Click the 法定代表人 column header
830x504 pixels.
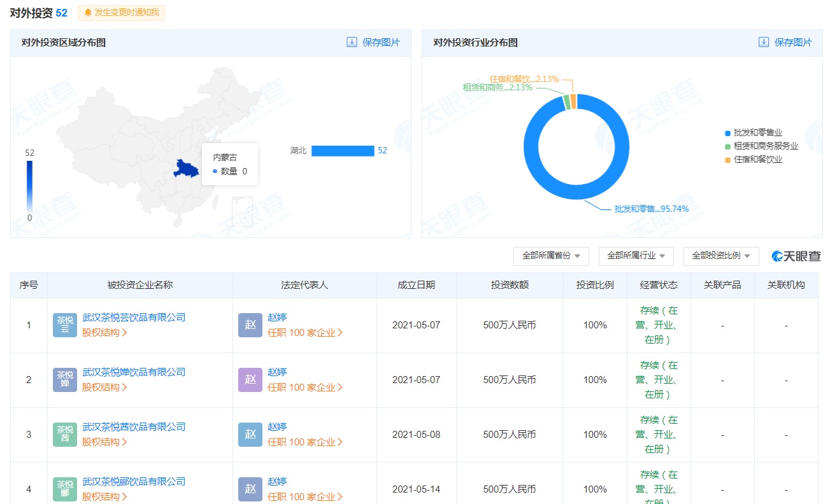point(304,285)
